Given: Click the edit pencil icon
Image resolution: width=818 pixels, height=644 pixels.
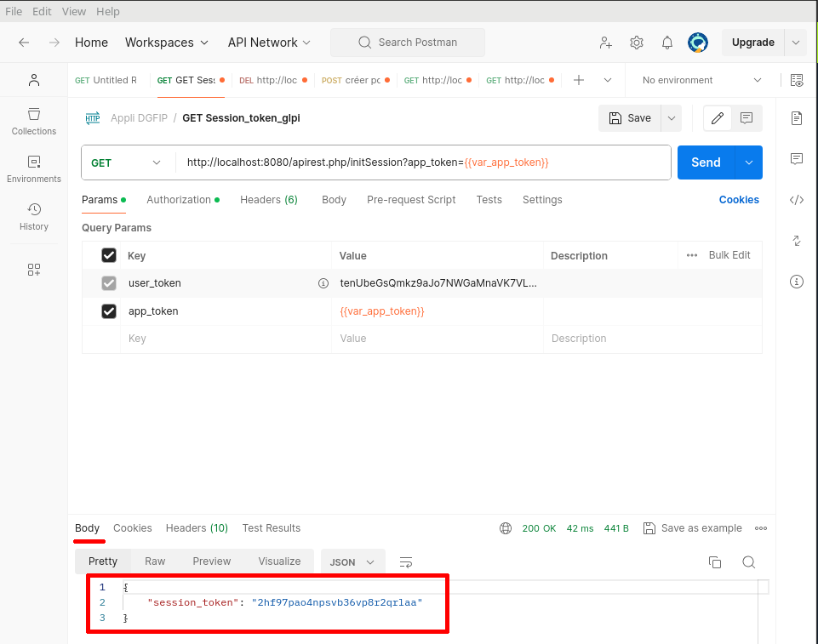Looking at the screenshot, I should pos(718,118).
